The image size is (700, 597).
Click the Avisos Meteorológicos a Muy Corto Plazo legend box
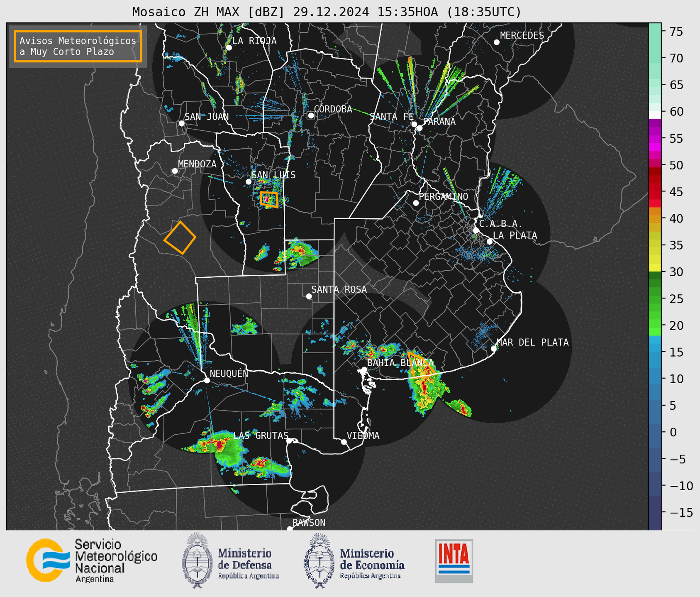(78, 46)
